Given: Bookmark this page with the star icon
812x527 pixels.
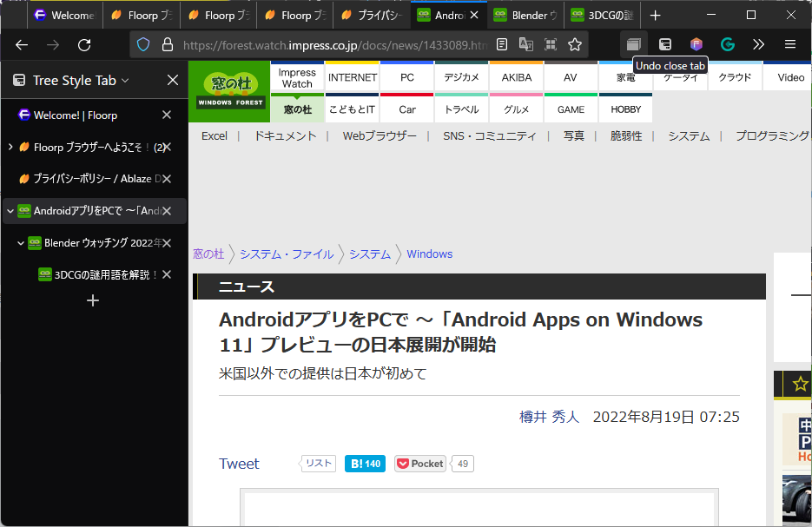Looking at the screenshot, I should point(574,44).
